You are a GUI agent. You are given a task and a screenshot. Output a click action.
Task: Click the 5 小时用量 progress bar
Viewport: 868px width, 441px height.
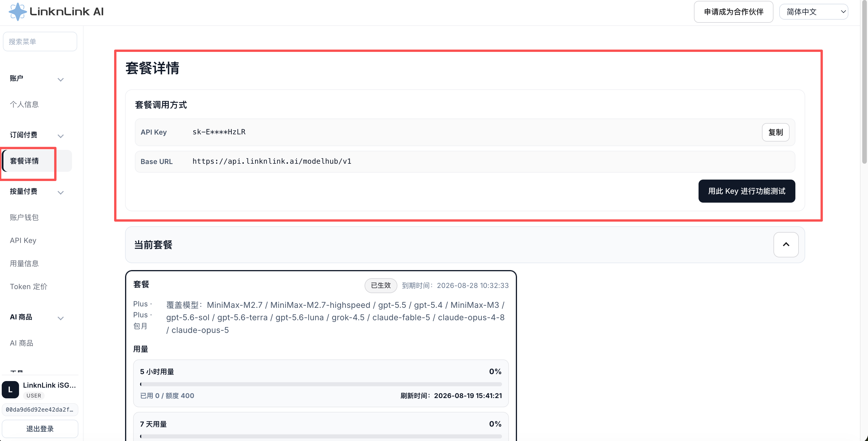[321, 384]
